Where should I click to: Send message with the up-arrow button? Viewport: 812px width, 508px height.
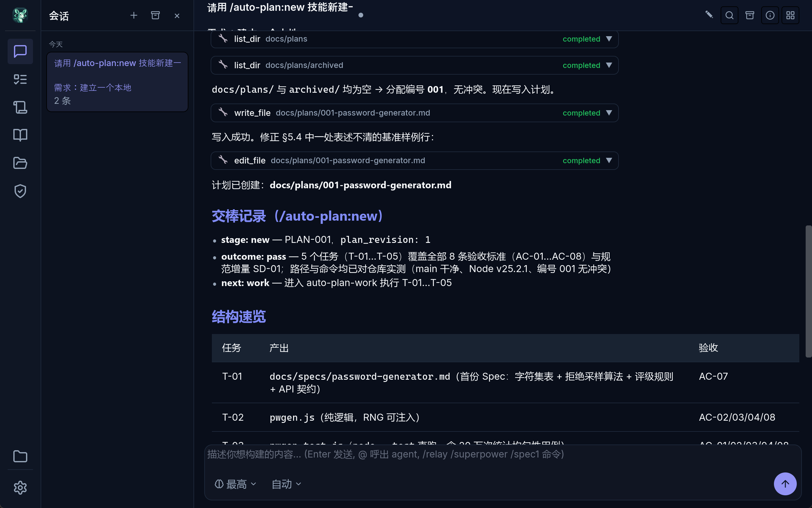785,484
